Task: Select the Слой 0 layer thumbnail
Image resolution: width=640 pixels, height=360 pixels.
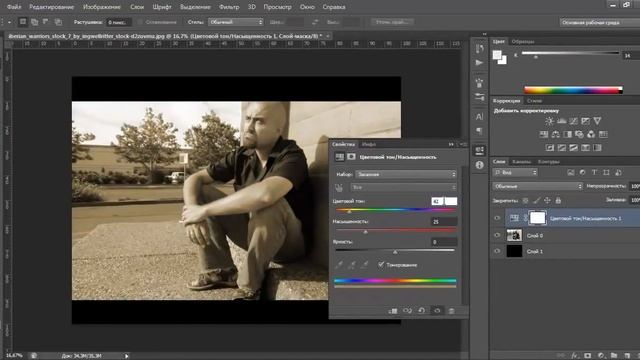Action: [x=514, y=235]
